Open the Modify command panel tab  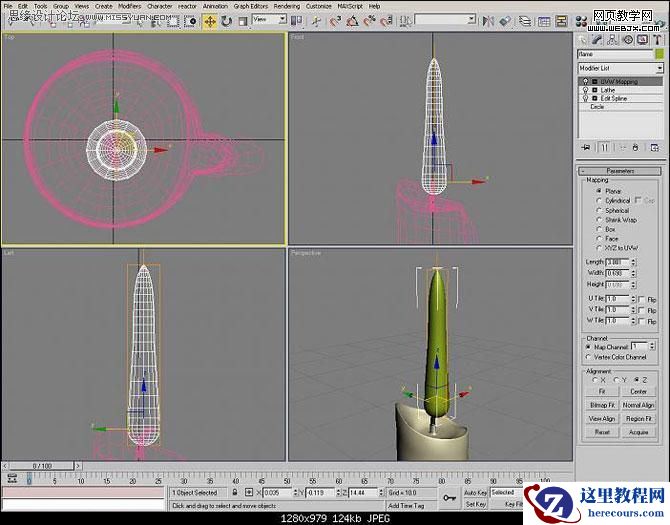(597, 40)
